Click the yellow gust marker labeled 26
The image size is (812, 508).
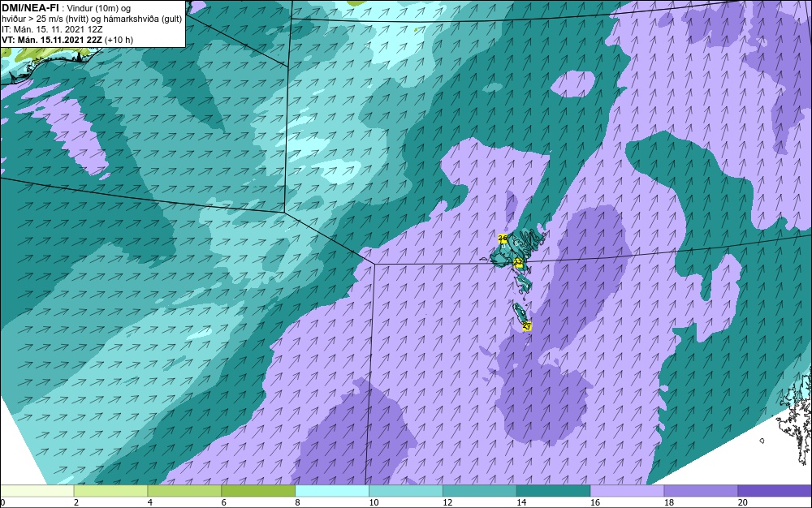pyautogui.click(x=503, y=238)
